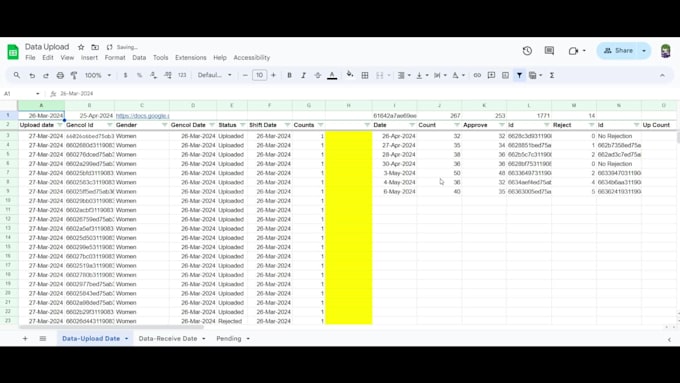Open the Data menu
680x383 pixels.
(139, 57)
